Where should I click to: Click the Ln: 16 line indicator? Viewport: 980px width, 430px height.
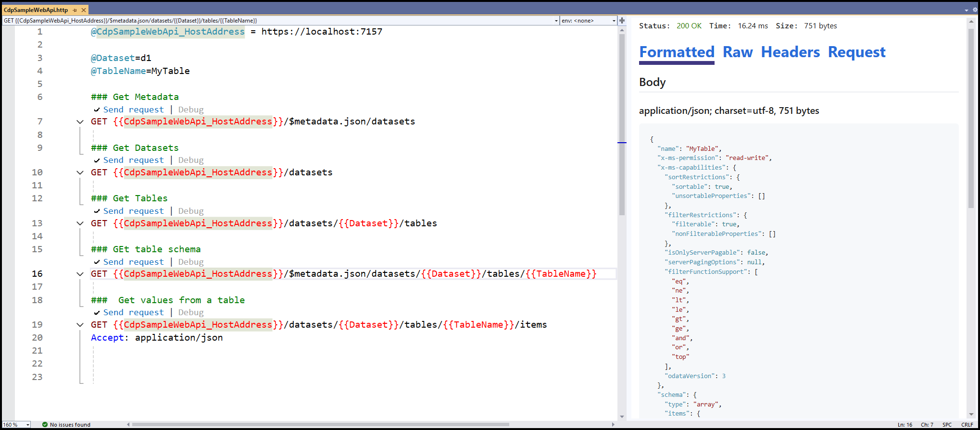(905, 425)
